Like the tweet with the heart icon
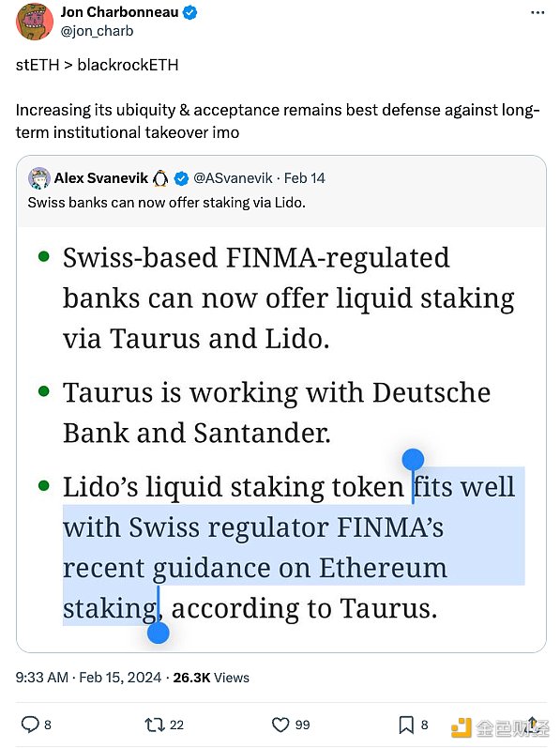The image size is (560, 748). (280, 725)
